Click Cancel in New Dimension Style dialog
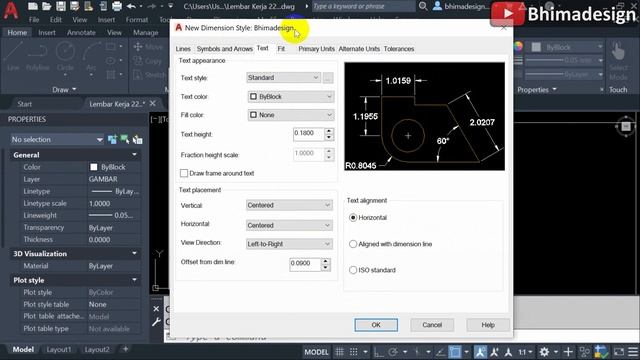This screenshot has width=640, height=360. (432, 325)
